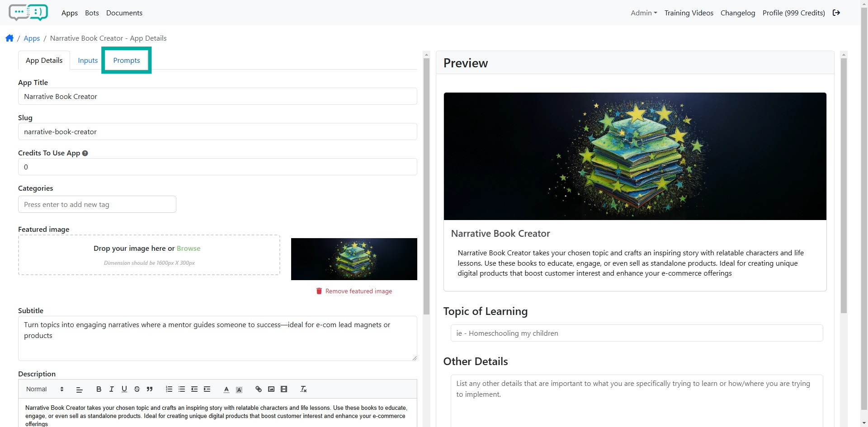Screen dimensions: 868x427
Task: Expand the text alignment dropdown in the editor
Action: [79, 389]
